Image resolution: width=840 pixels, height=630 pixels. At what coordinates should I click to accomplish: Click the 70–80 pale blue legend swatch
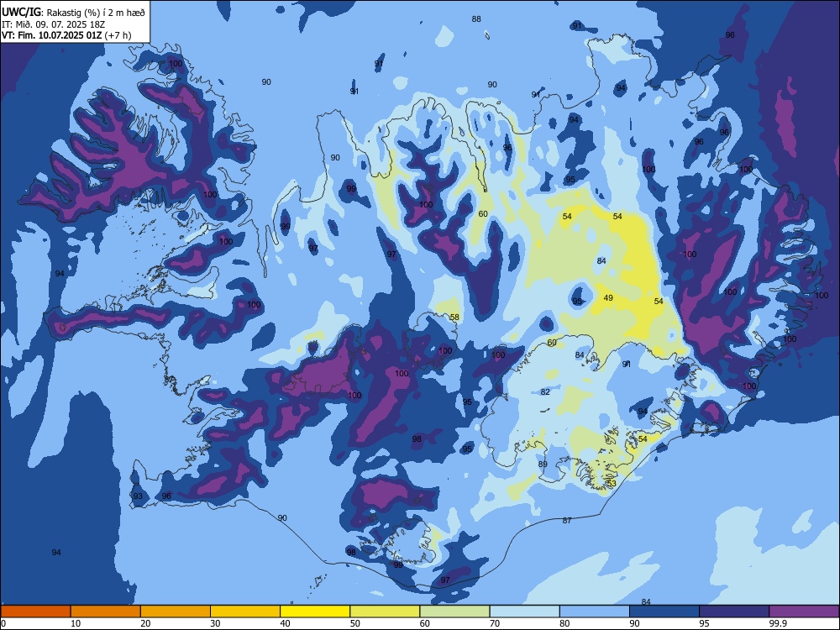(525, 612)
